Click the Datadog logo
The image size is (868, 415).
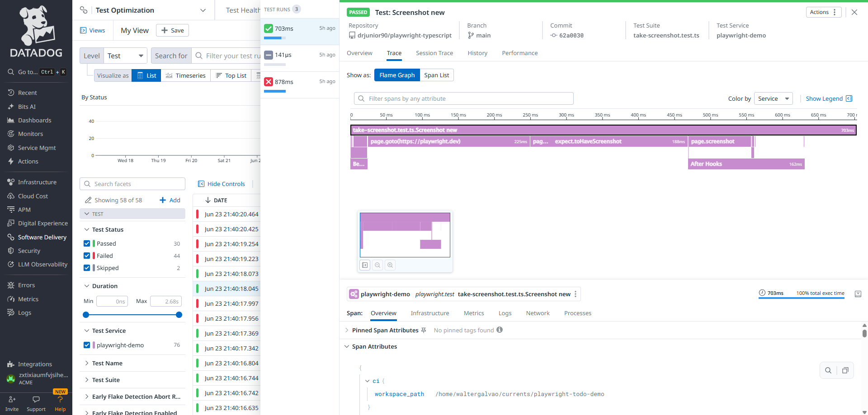coord(36,32)
